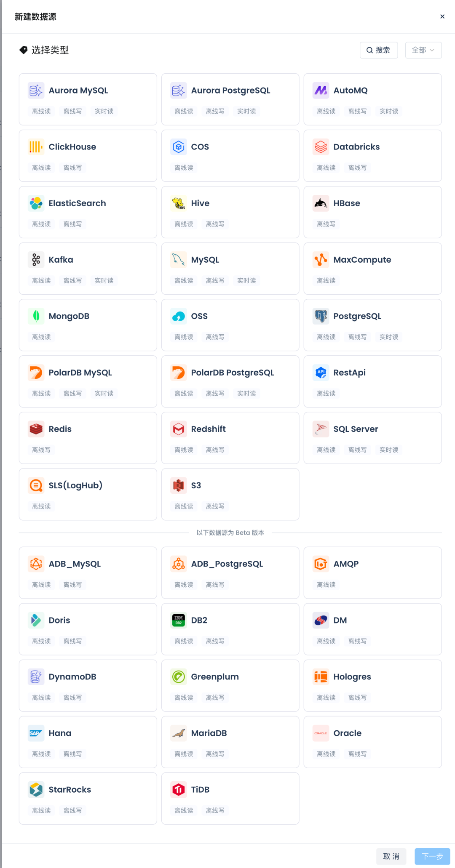Select the Redis icon

click(x=36, y=429)
